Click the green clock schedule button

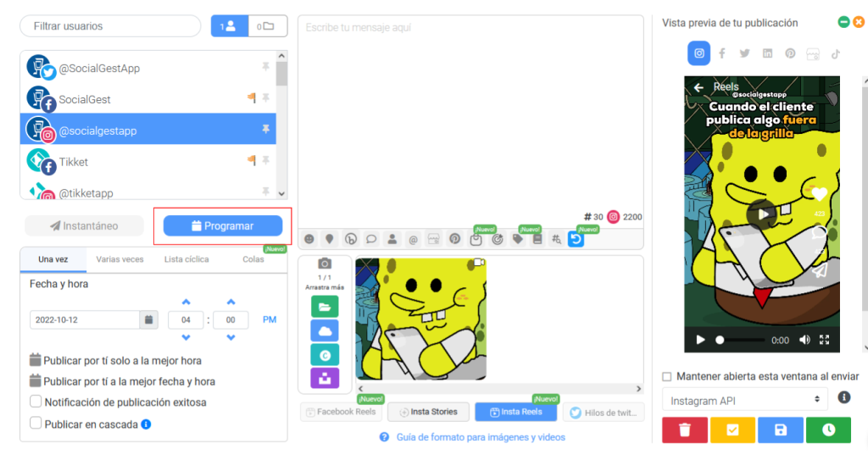828,430
